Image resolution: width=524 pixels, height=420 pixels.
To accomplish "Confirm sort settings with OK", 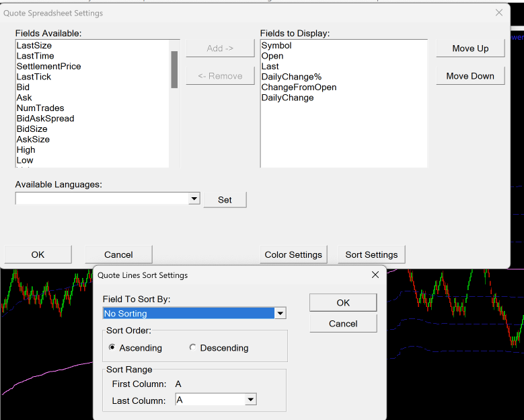I will pyautogui.click(x=343, y=303).
